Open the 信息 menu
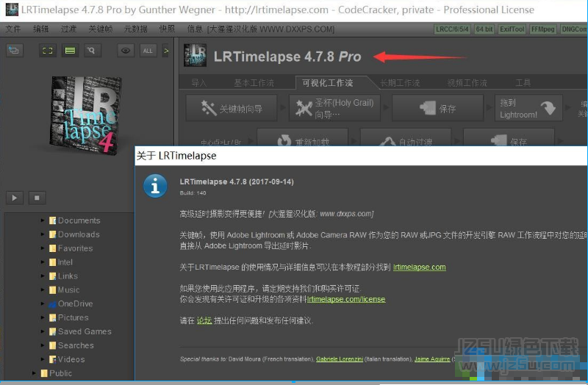The width and height of the screenshot is (588, 385). tap(195, 29)
